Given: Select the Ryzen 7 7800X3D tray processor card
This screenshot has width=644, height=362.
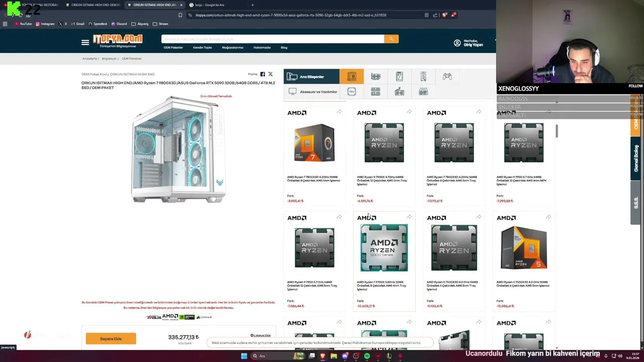Looking at the screenshot, I should click(x=454, y=156).
